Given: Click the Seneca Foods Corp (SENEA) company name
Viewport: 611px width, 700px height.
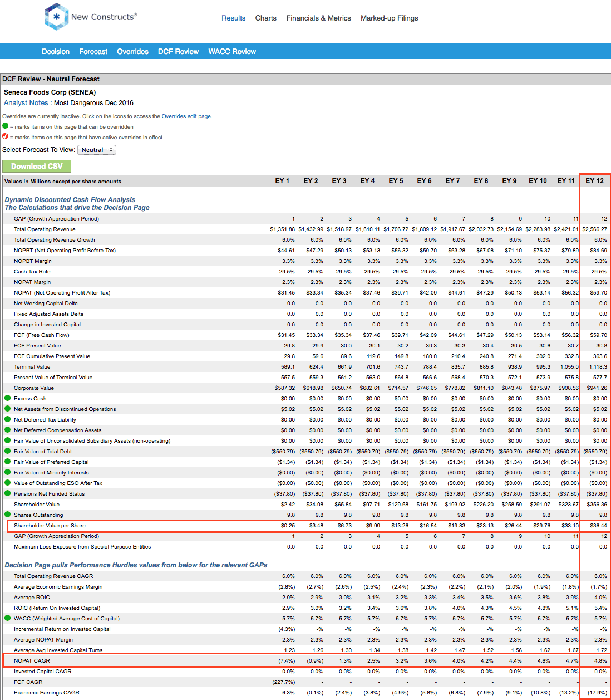Looking at the screenshot, I should 50,92.
